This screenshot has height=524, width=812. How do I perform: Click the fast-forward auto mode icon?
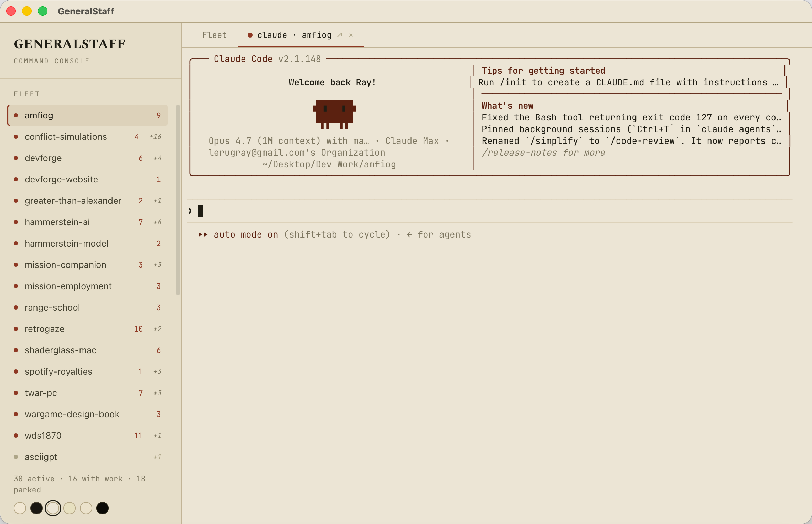(203, 234)
